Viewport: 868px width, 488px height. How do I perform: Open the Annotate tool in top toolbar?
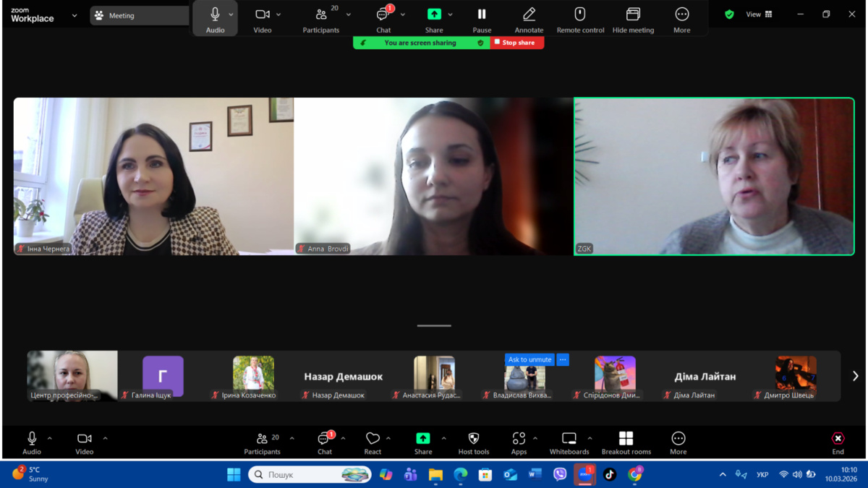tap(529, 15)
